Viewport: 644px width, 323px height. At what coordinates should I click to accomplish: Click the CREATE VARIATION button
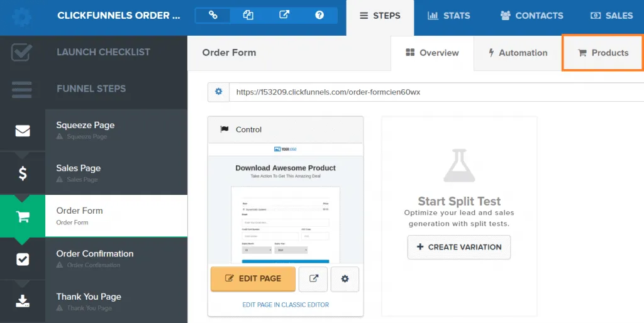[x=459, y=247]
